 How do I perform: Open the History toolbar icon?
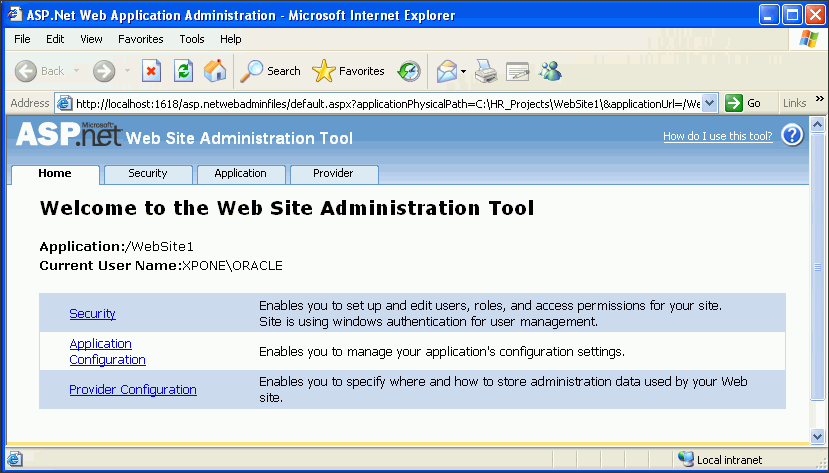tap(409, 71)
